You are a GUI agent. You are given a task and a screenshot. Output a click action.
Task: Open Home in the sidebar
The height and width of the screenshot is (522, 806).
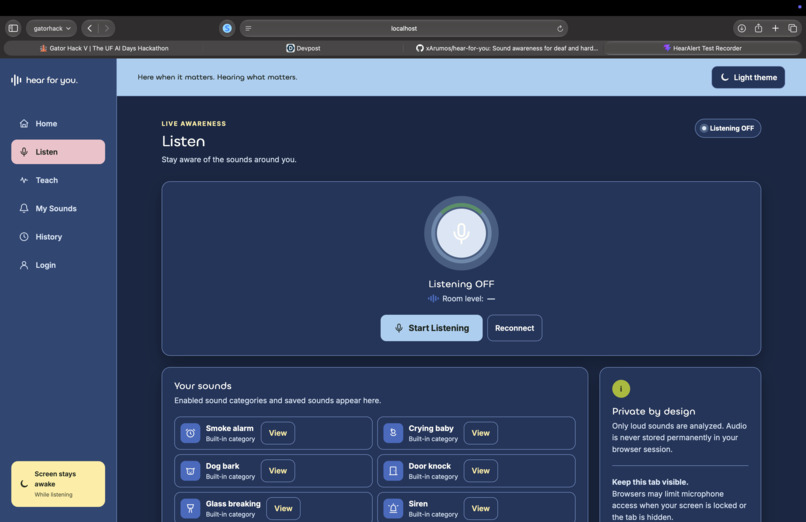pos(58,123)
